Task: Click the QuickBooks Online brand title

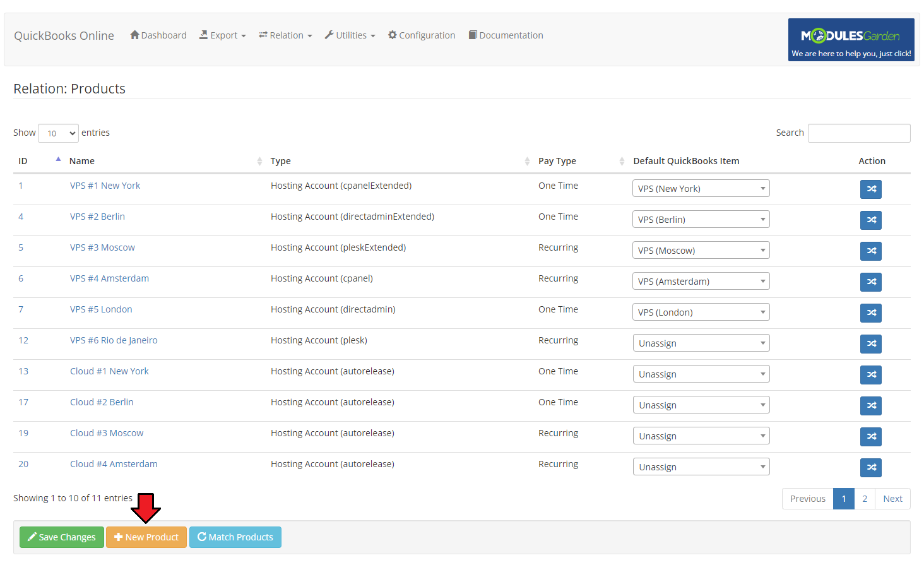Action: tap(64, 35)
